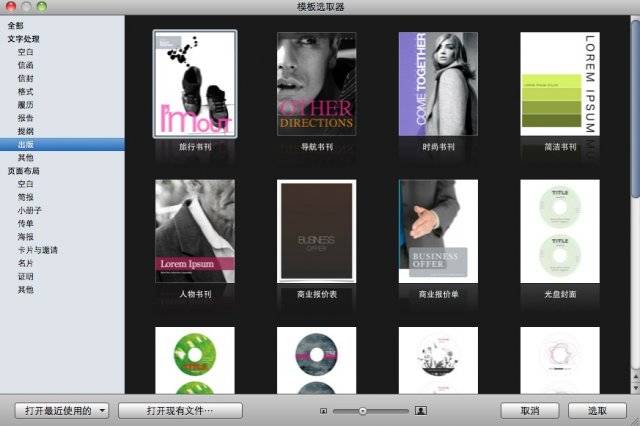
Task: Select 海报 in the page layout list
Action: pos(26,237)
